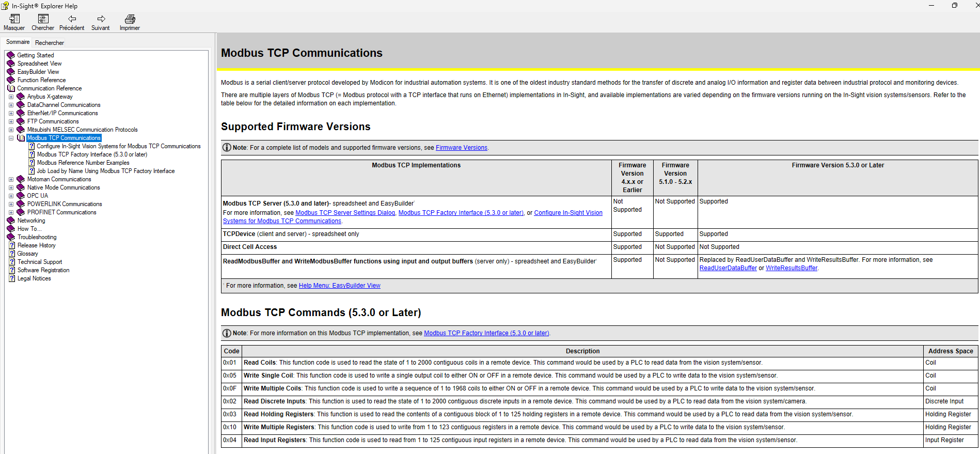Open the Glossary help topic icon
The image size is (980, 454).
click(11, 254)
